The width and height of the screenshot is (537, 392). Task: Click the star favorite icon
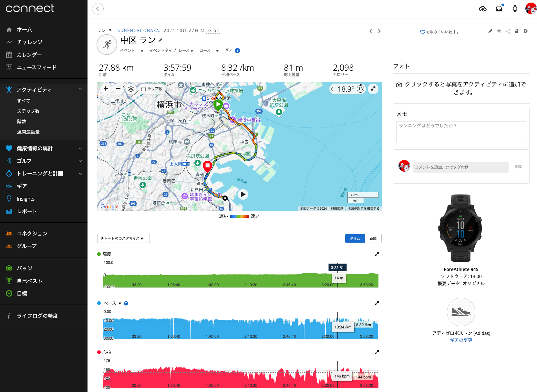click(499, 31)
